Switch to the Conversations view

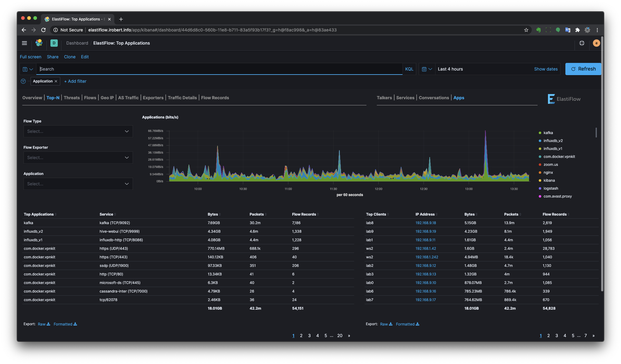pos(434,98)
